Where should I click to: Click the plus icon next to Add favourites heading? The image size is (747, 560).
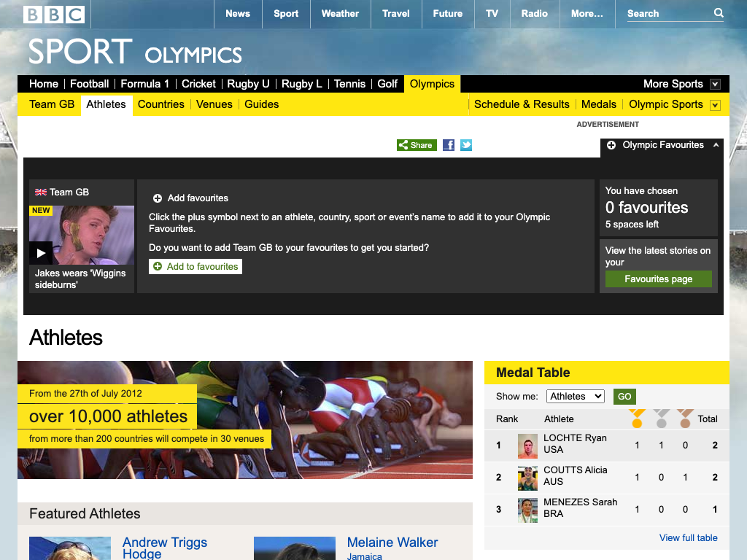tap(158, 198)
